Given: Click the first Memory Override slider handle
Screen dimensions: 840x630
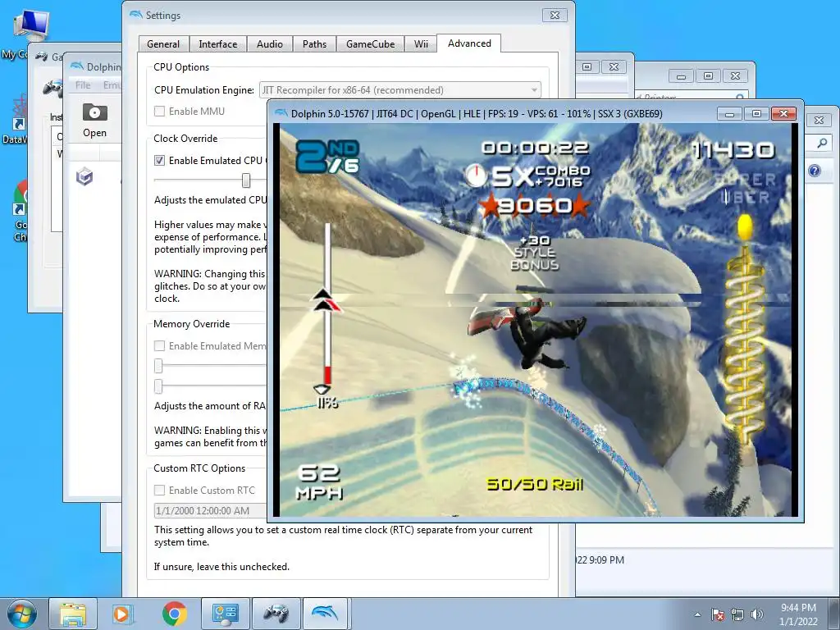Looking at the screenshot, I should [x=158, y=366].
